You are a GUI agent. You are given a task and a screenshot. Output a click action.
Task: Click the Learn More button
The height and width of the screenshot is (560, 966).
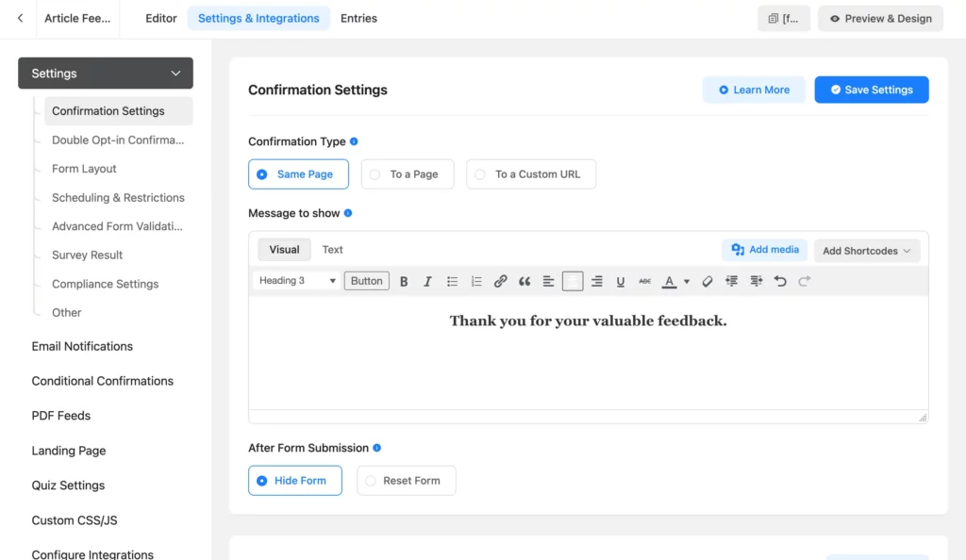click(x=754, y=90)
